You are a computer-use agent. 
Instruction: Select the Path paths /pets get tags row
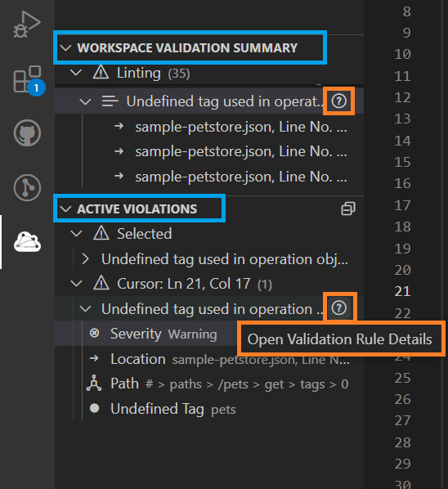point(217,384)
